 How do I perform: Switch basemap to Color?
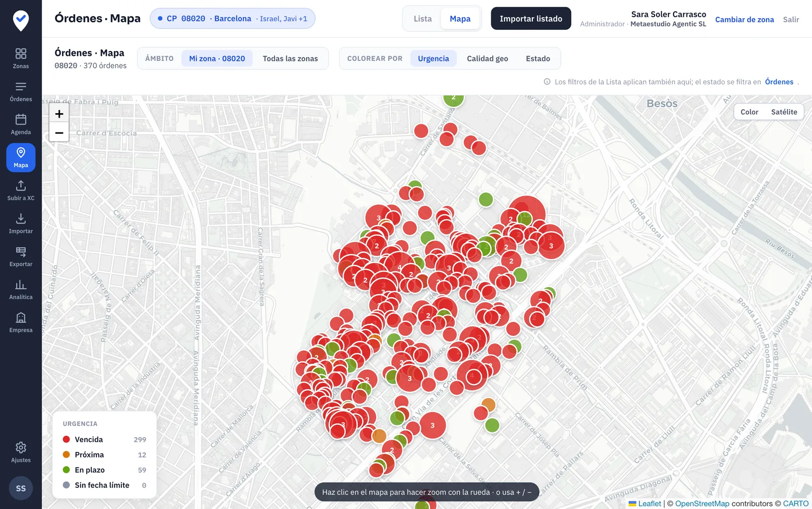pyautogui.click(x=750, y=112)
